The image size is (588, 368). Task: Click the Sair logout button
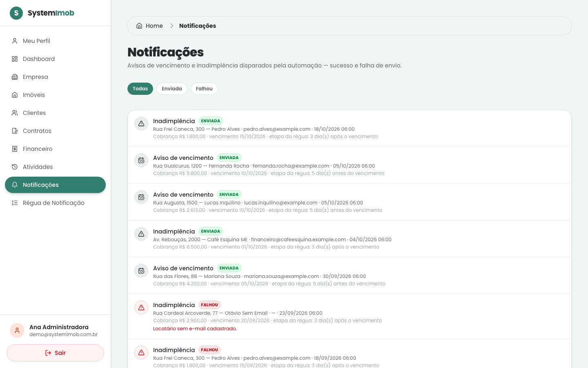click(55, 353)
